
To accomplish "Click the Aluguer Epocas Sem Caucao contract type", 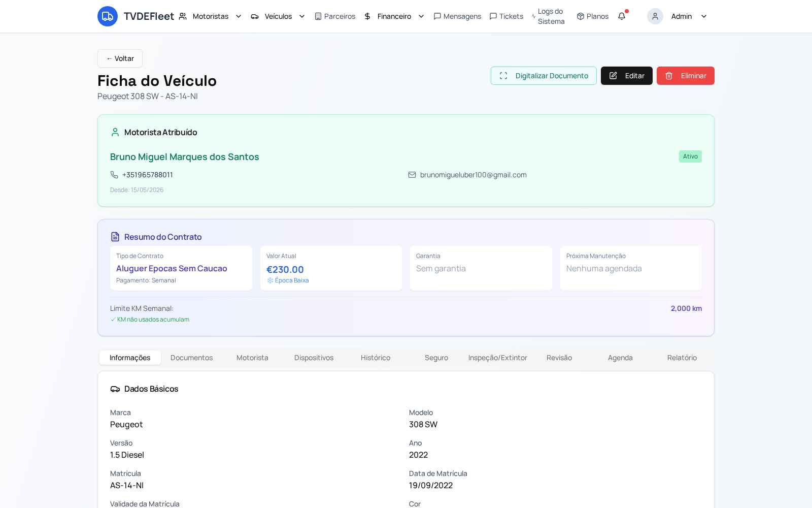I will click(x=172, y=268).
